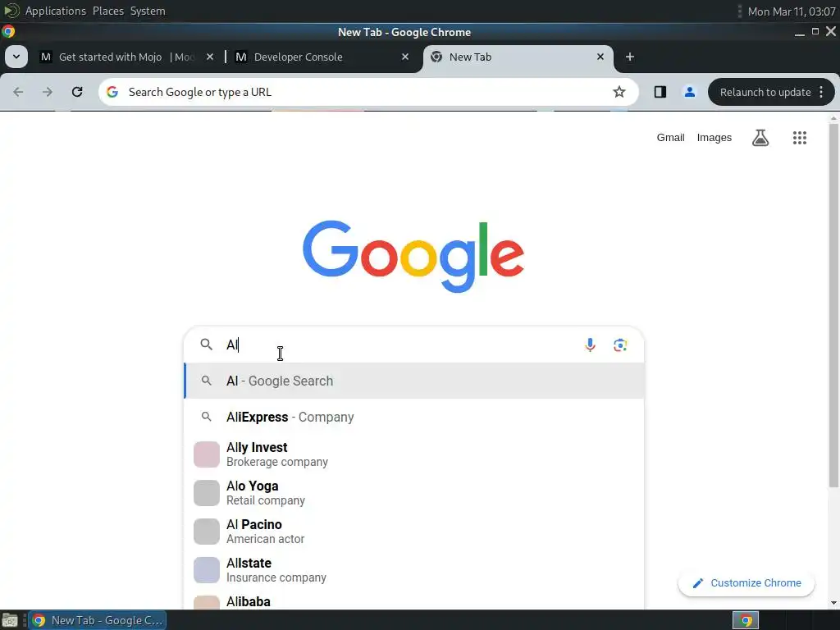
Task: Open Google Images link
Action: [x=714, y=138]
